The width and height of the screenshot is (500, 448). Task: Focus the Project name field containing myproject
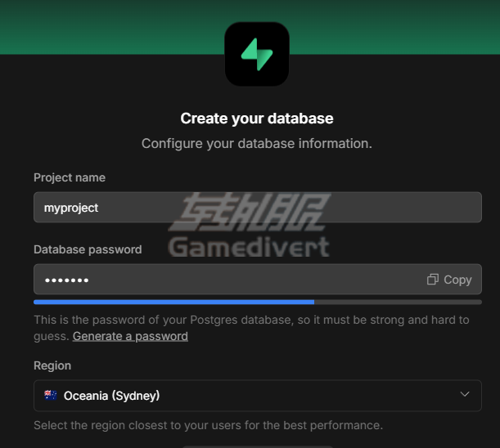(258, 208)
